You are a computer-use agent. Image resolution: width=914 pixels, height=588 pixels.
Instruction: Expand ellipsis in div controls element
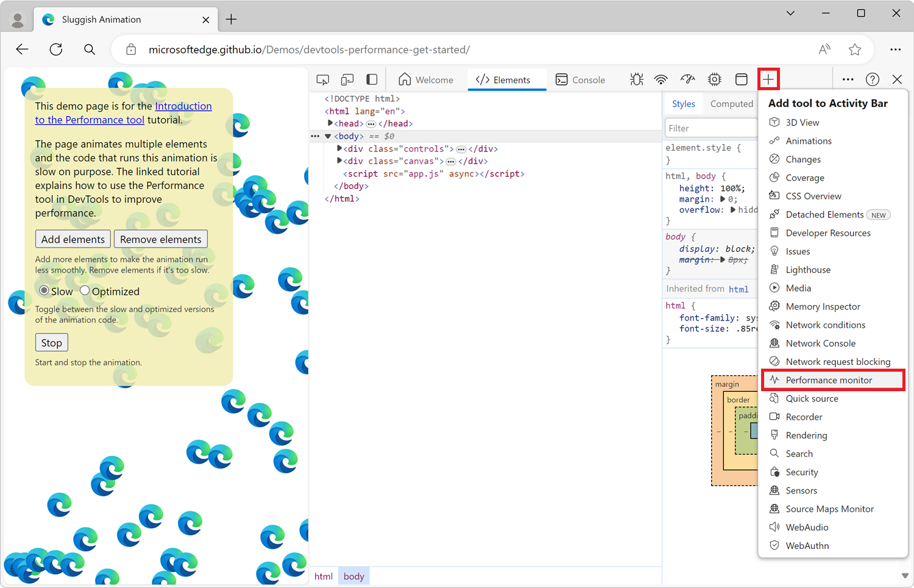click(461, 149)
